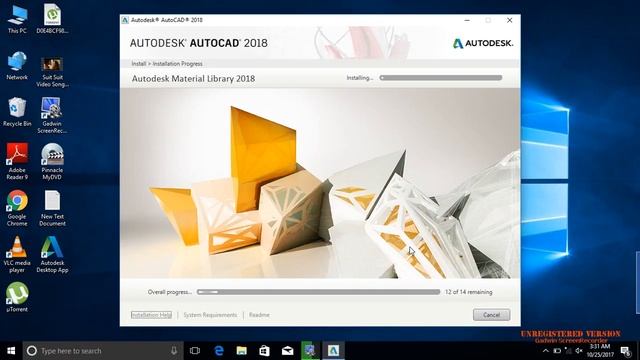
Task: Open the System Requirements link
Action: point(210,315)
